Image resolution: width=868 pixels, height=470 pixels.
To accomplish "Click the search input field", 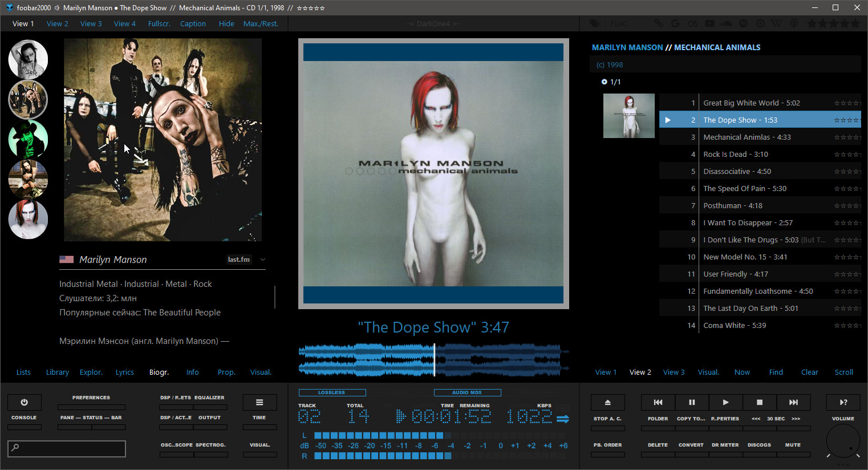I will tap(67, 448).
